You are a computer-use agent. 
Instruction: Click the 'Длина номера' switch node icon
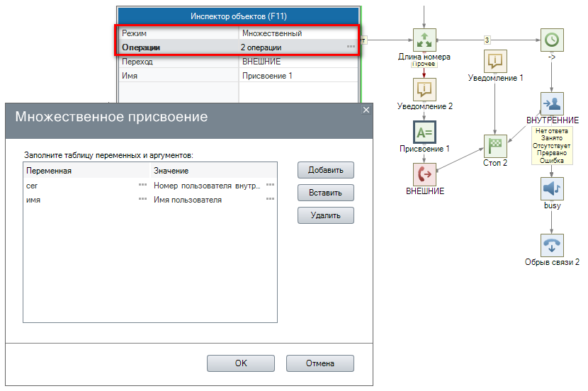pos(424,40)
